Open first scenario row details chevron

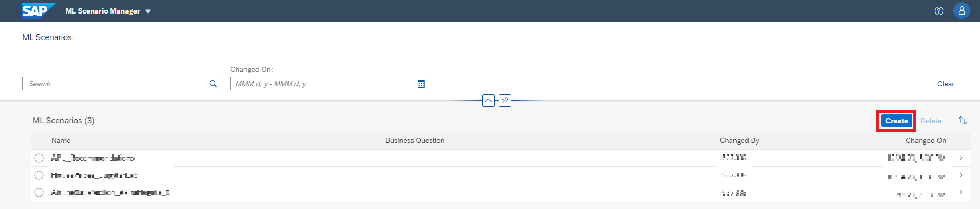point(961,158)
